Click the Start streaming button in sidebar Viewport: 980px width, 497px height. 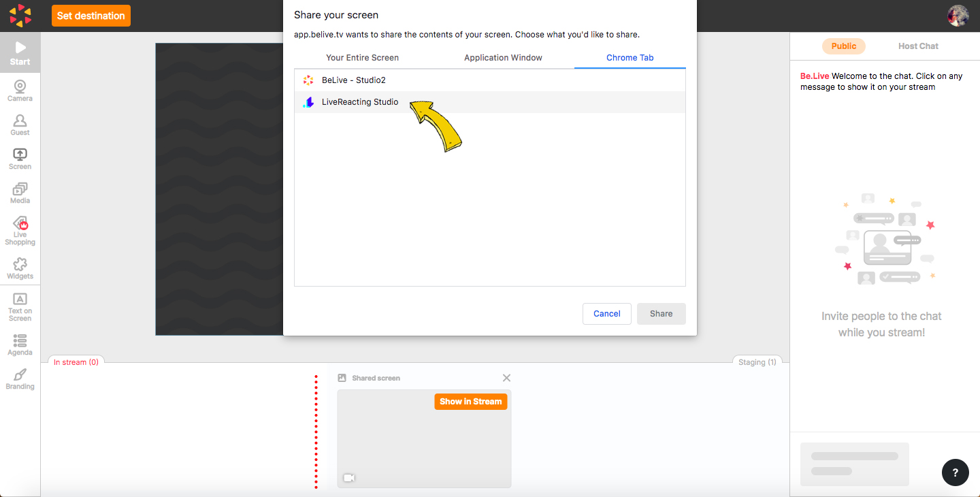pyautogui.click(x=20, y=53)
